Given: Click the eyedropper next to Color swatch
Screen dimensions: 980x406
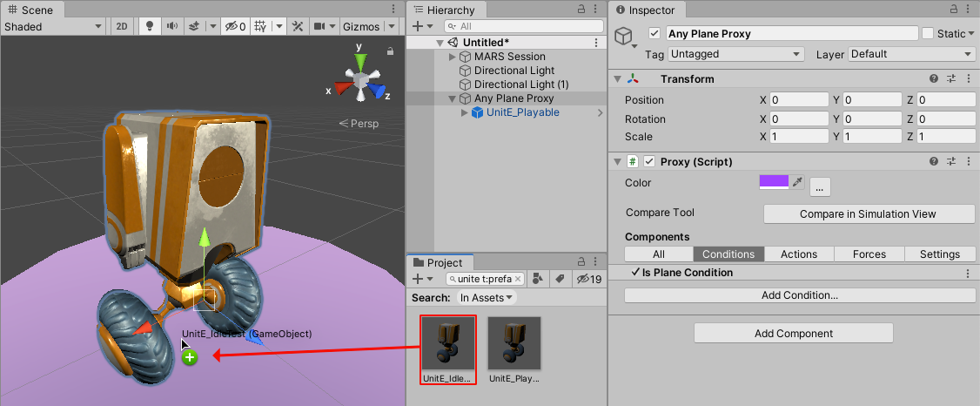Looking at the screenshot, I should point(795,182).
